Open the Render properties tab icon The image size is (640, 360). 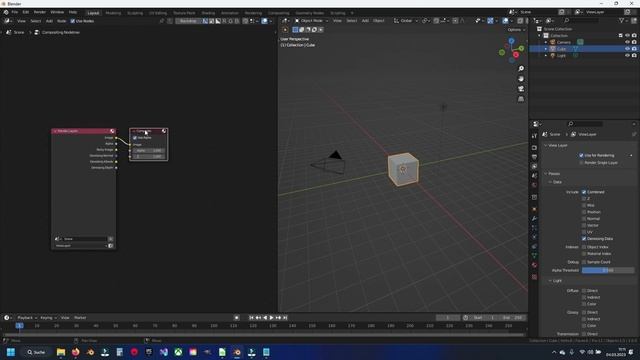pos(534,147)
